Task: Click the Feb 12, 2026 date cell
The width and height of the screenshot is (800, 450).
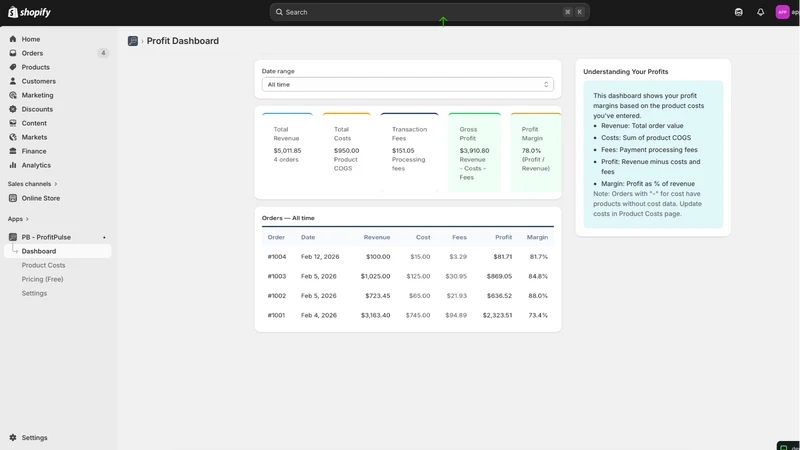Action: tap(320, 257)
